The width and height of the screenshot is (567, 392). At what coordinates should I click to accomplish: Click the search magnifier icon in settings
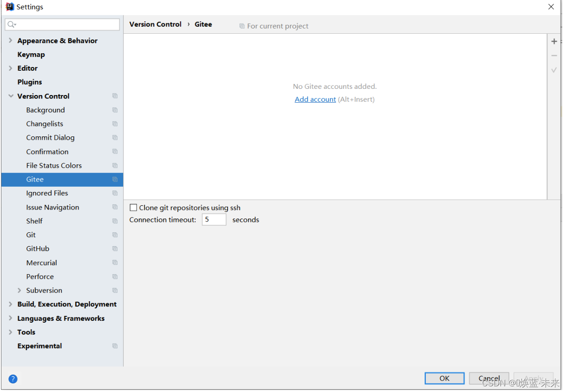pyautogui.click(x=11, y=24)
